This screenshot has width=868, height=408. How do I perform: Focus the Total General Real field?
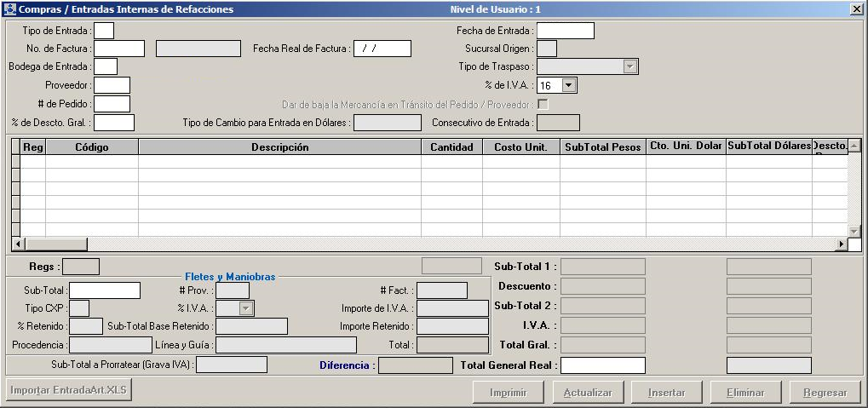click(x=602, y=365)
